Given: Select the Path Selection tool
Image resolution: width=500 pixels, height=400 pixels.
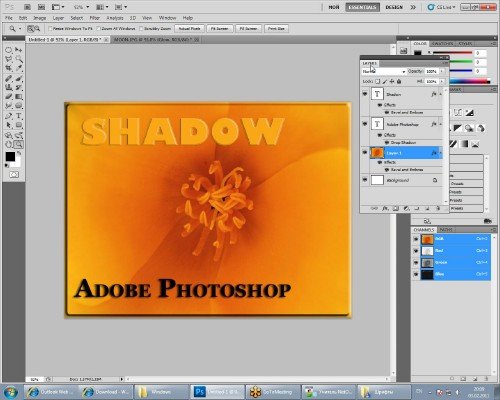Looking at the screenshot, I should coord(9,125).
